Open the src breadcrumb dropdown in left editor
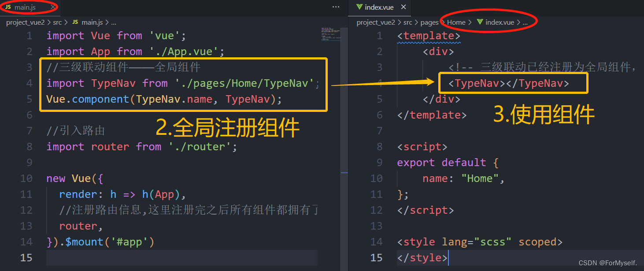This screenshot has width=644, height=271. point(58,22)
